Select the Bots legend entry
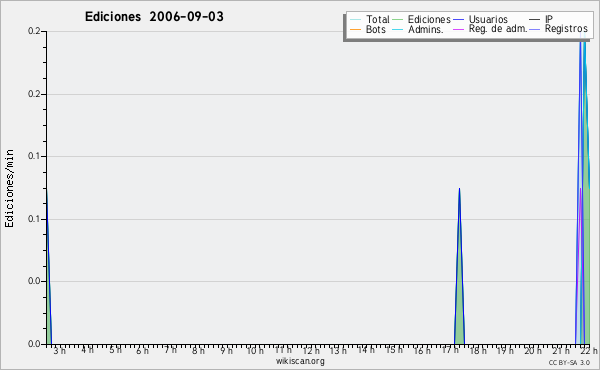Image resolution: width=600 pixels, height=370 pixels. 368,29
